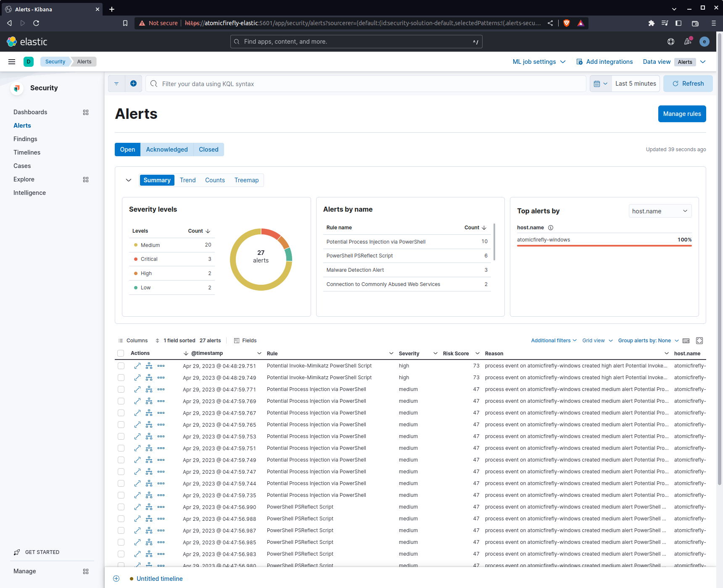Open the date quick menu calendar icon
Image resolution: width=723 pixels, height=588 pixels.
[x=601, y=84]
